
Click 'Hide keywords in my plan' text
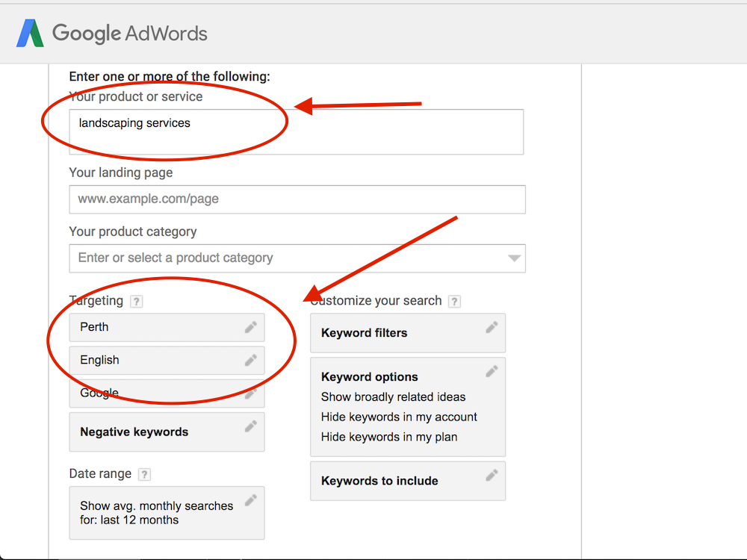point(389,437)
